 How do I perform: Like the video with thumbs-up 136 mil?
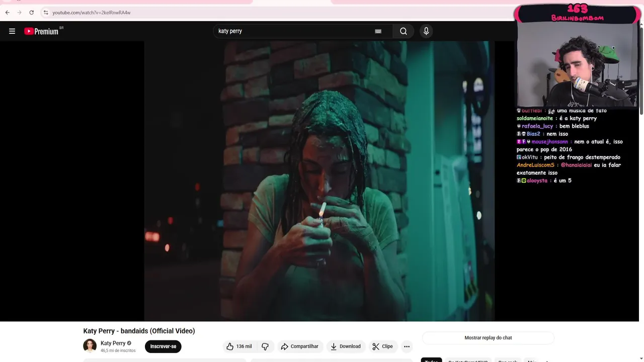pyautogui.click(x=239, y=346)
